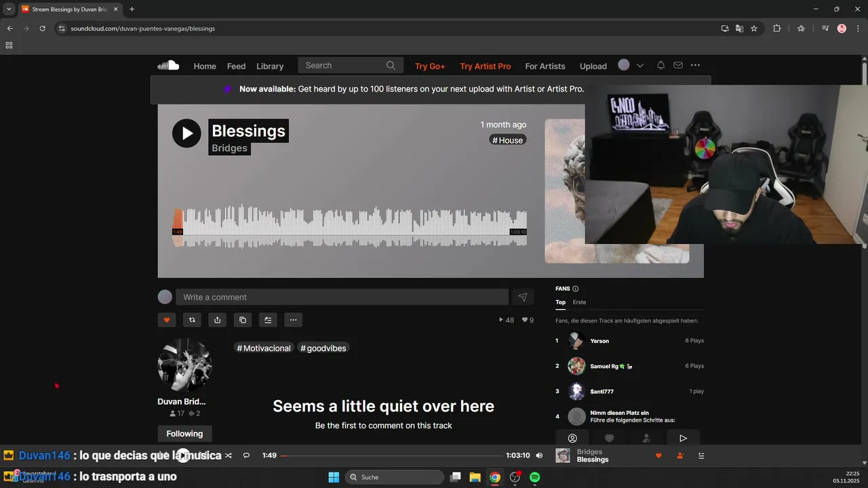Screen dimensions: 868x488
Task: Copy the track link icon
Action: click(243, 320)
